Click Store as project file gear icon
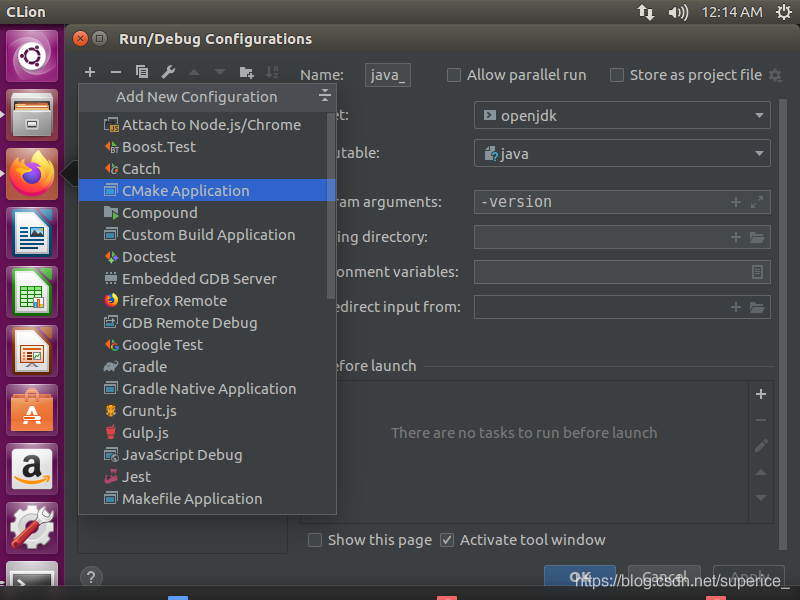The image size is (800, 600). pos(776,76)
